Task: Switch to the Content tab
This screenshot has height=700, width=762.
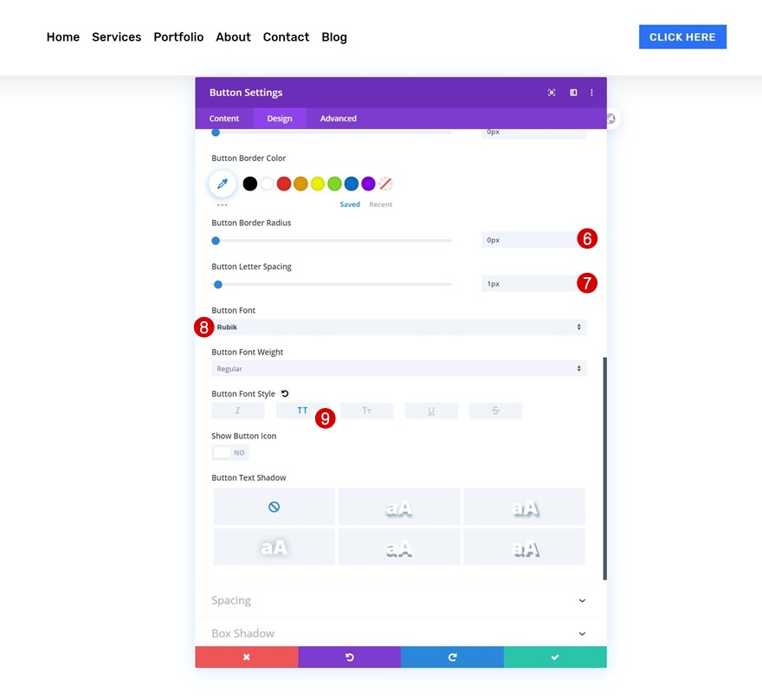Action: point(224,119)
